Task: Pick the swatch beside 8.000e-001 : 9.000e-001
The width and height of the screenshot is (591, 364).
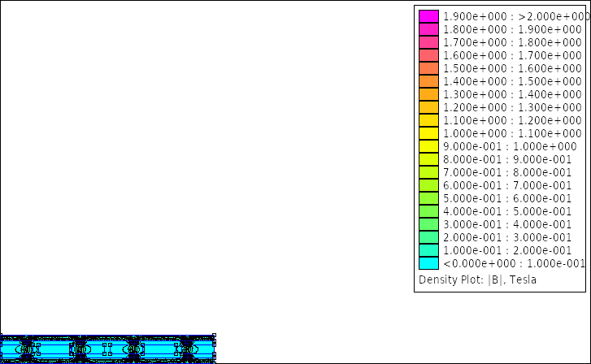Action: [428, 159]
